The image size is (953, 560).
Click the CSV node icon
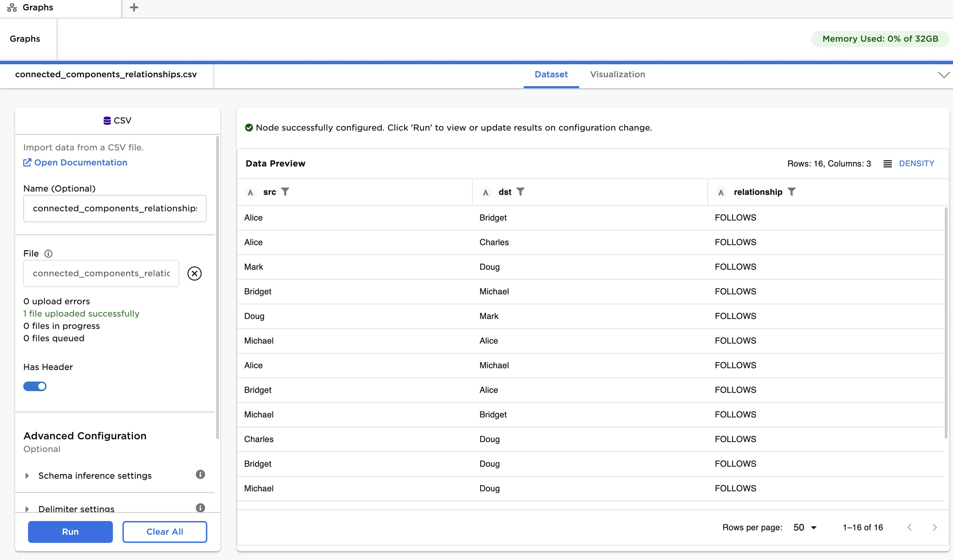pos(107,120)
